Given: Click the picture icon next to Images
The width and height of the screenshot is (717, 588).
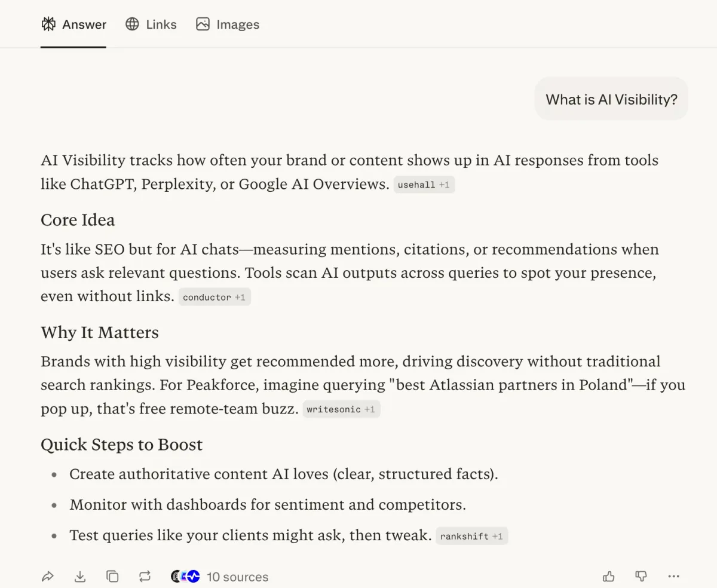Looking at the screenshot, I should 203,24.
